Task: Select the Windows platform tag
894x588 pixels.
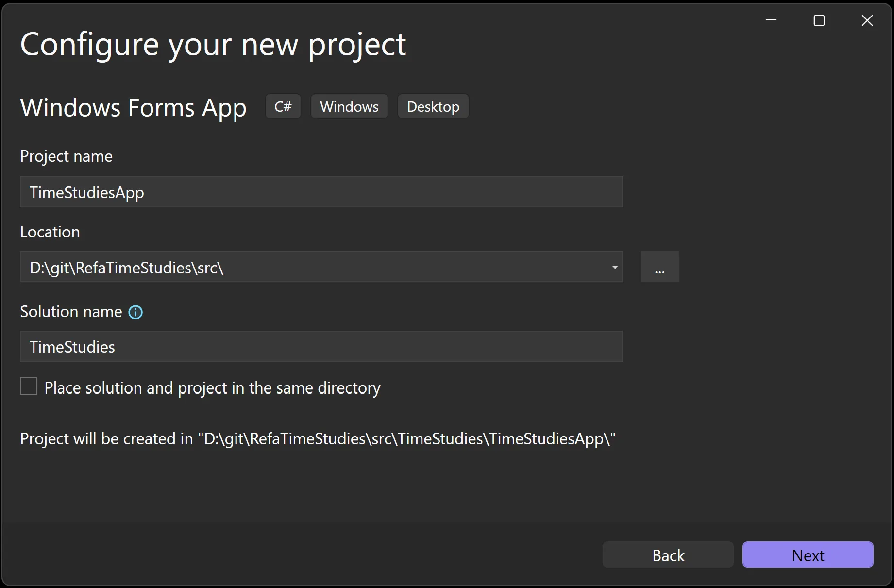Action: pos(349,106)
